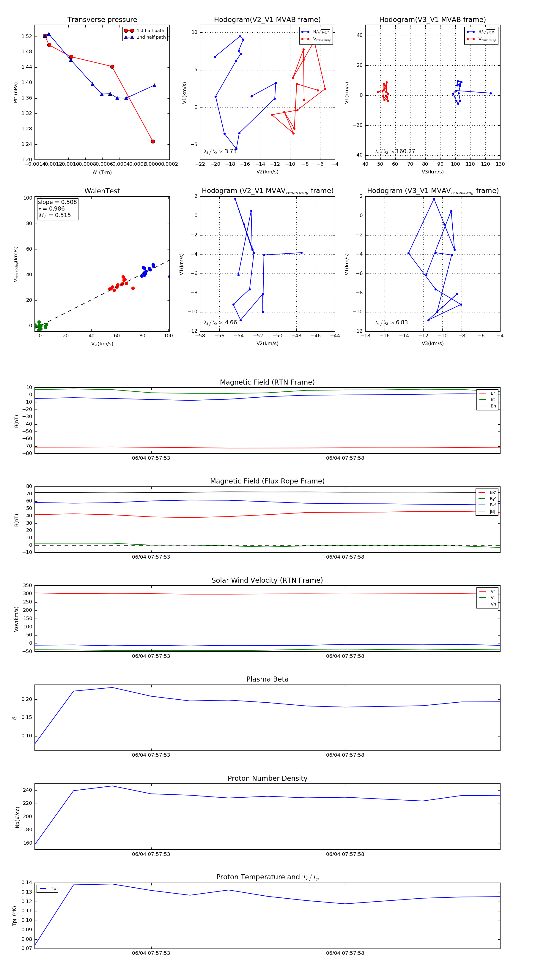The image size is (535, 980).
Task: Click the 'Tp(10⁶K)' y-axis label
Action: click(x=15, y=916)
